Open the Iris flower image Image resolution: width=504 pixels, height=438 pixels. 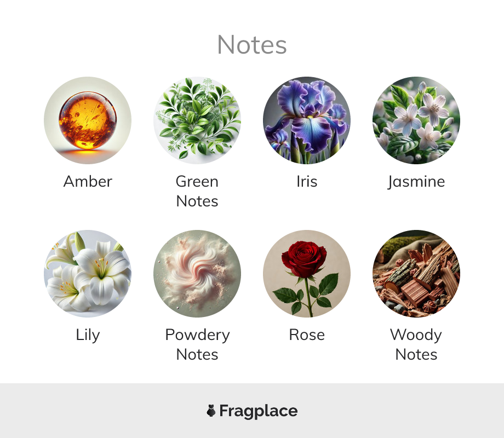click(x=307, y=120)
